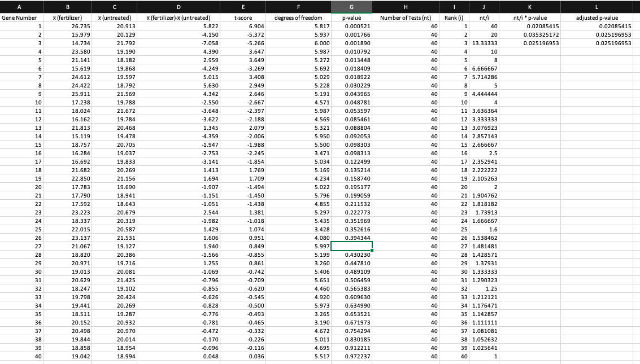Select gene number 20 in column A
This screenshot has width=640, height=364.
(19, 186)
